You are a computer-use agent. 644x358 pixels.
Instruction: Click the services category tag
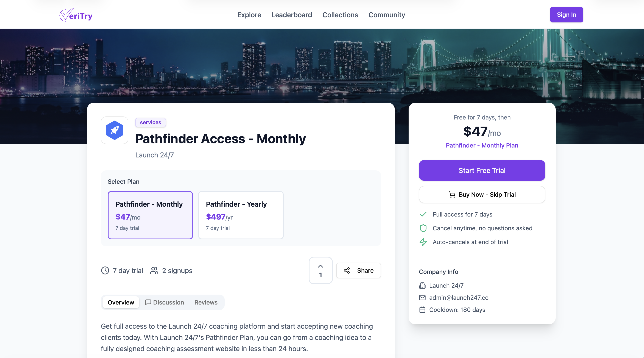(151, 122)
